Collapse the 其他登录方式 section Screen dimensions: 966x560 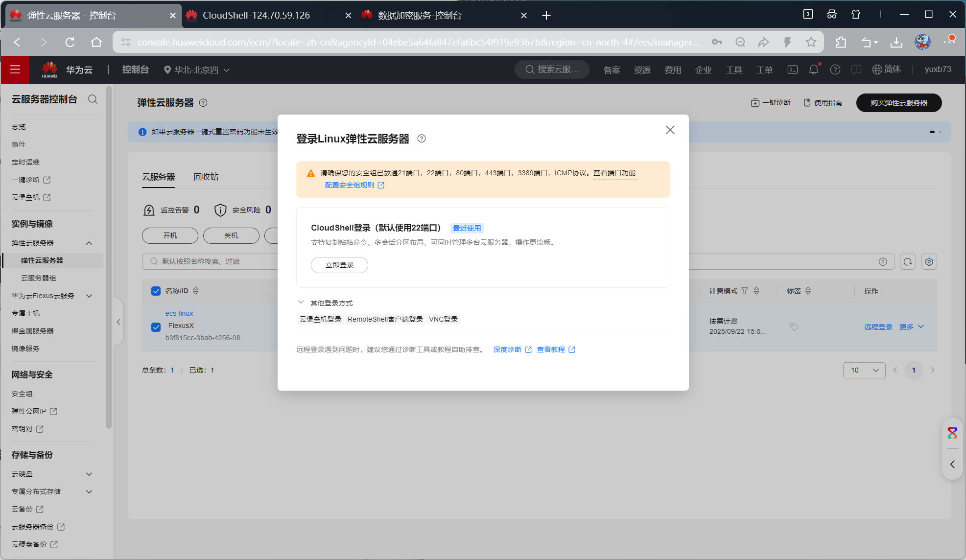301,303
